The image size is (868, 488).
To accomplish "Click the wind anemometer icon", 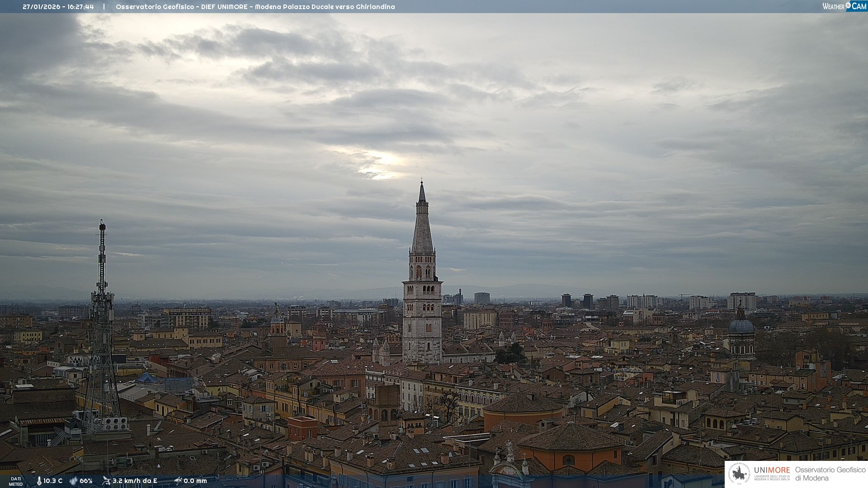I will pyautogui.click(x=106, y=481).
